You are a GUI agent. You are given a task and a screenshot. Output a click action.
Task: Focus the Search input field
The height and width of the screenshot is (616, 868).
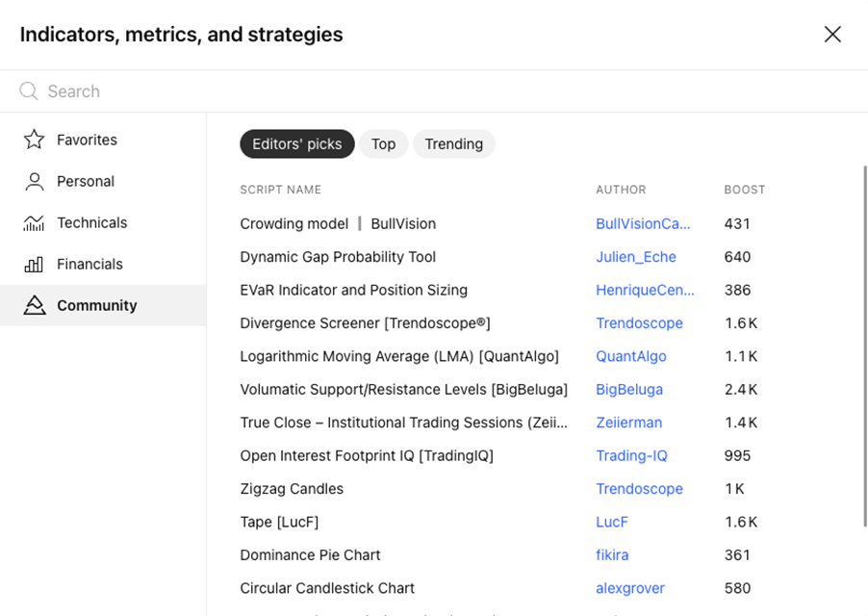click(434, 91)
